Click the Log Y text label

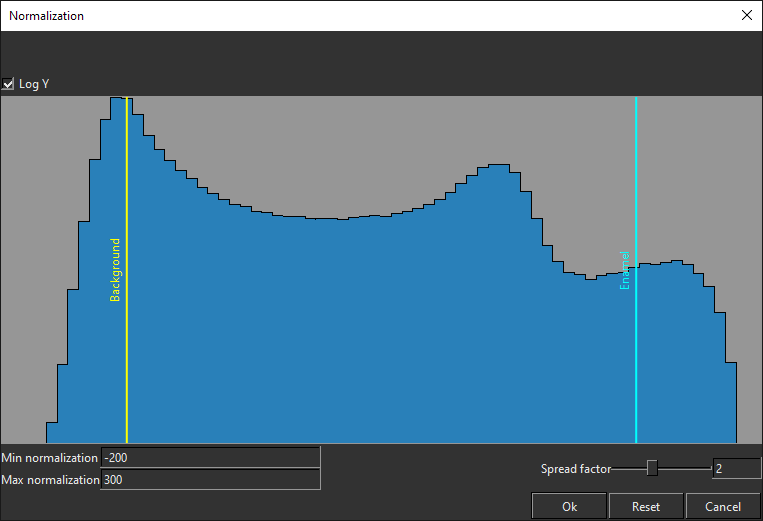(34, 84)
